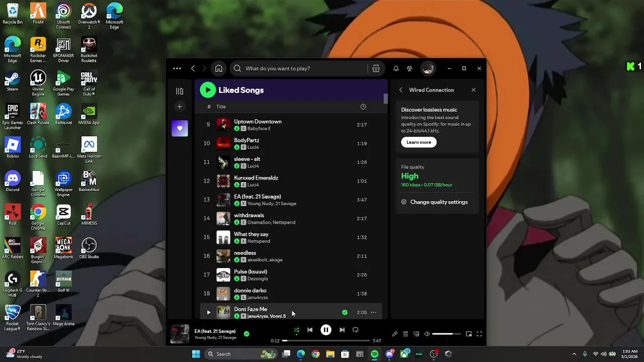Open artist OsamaSon under withdrawals
The width and height of the screenshot is (644, 362).
click(x=259, y=222)
